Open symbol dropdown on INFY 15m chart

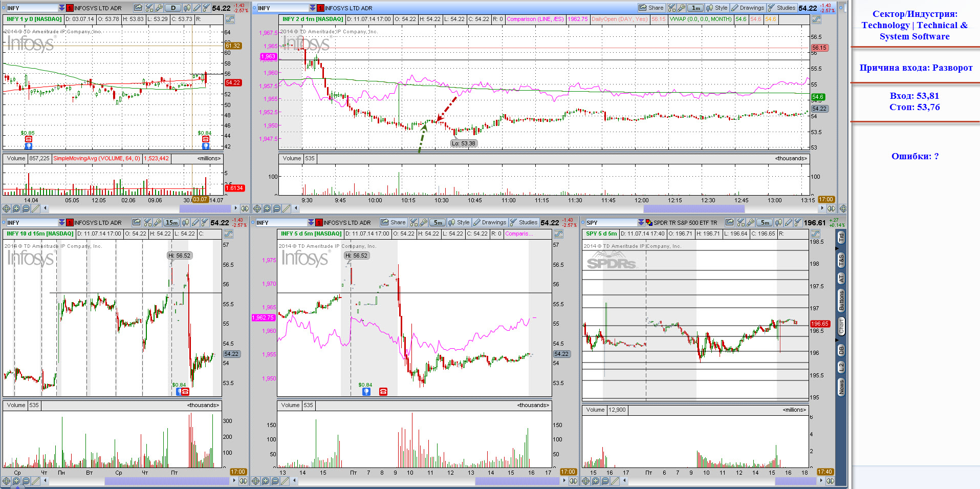[x=62, y=222]
